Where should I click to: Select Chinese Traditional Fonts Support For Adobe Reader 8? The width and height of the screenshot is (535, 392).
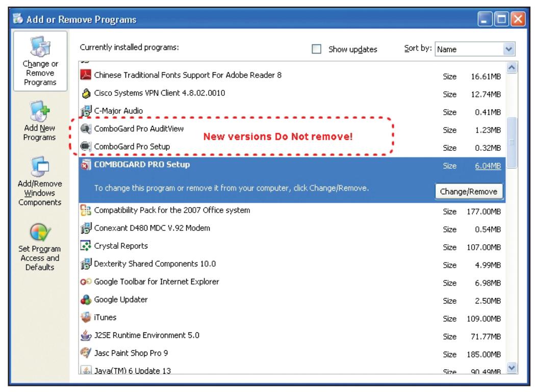coord(292,75)
